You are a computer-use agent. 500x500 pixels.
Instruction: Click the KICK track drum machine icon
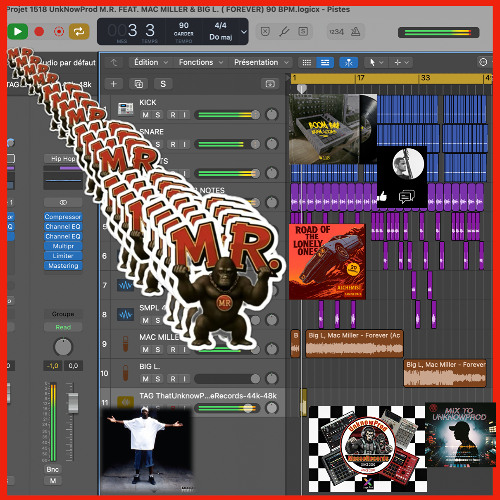click(x=125, y=108)
